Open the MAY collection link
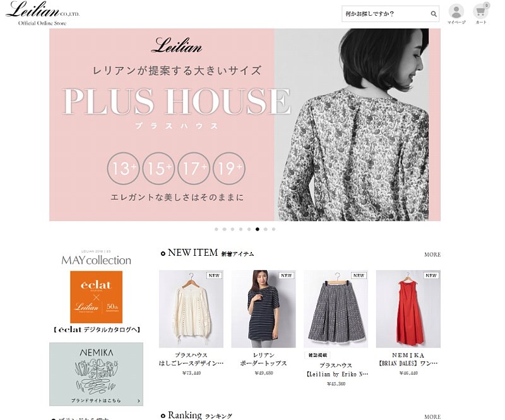Image resolution: width=505 pixels, height=420 pixels. (x=97, y=258)
